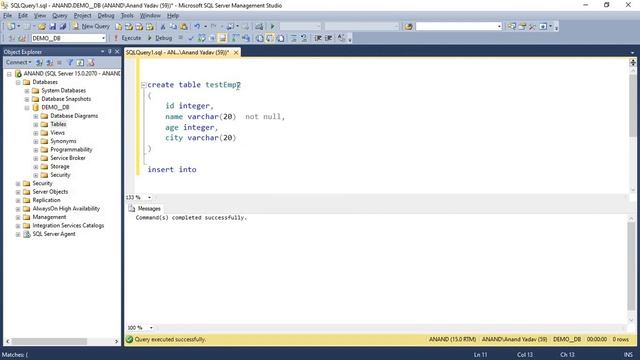Open the File menu
The width and height of the screenshot is (640, 360).
pyautogui.click(x=7, y=16)
